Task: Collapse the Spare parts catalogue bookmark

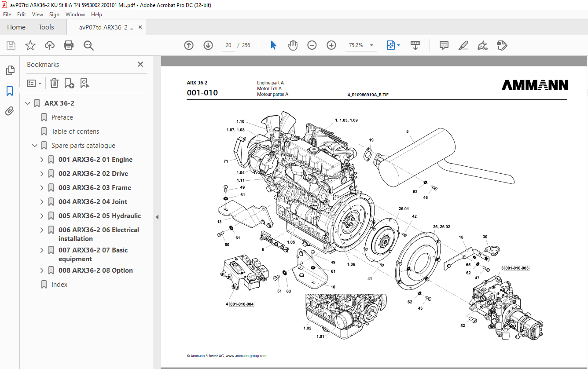Action: 35,146
